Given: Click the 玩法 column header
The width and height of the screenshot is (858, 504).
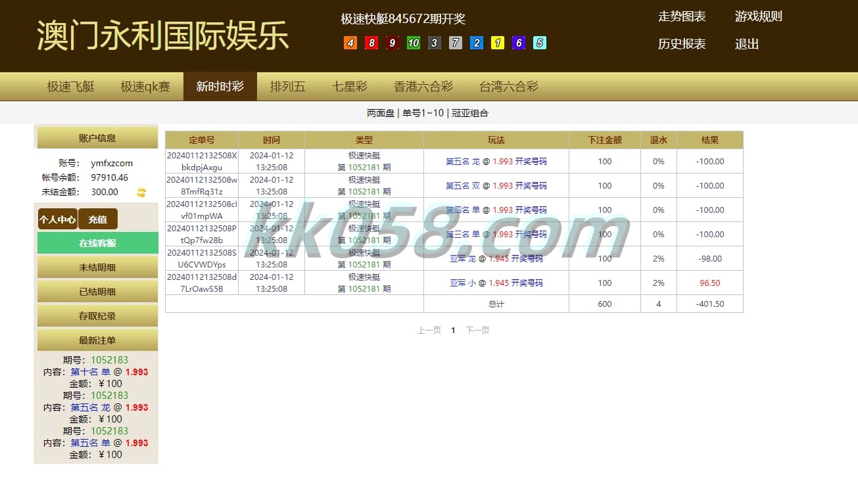Looking at the screenshot, I should 496,140.
